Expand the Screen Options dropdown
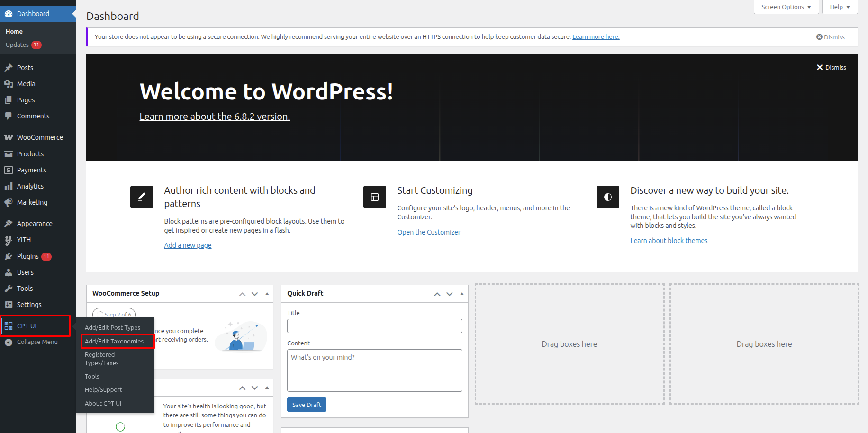 click(x=786, y=7)
